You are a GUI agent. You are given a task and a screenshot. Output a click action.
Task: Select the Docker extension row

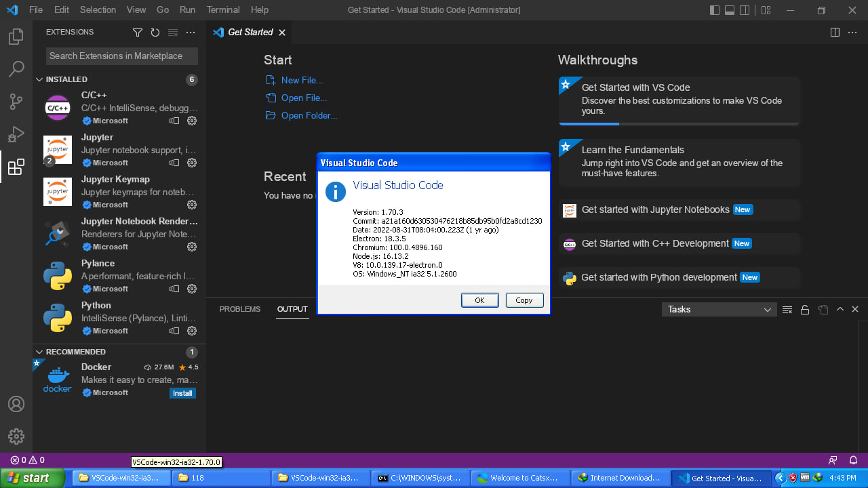119,380
